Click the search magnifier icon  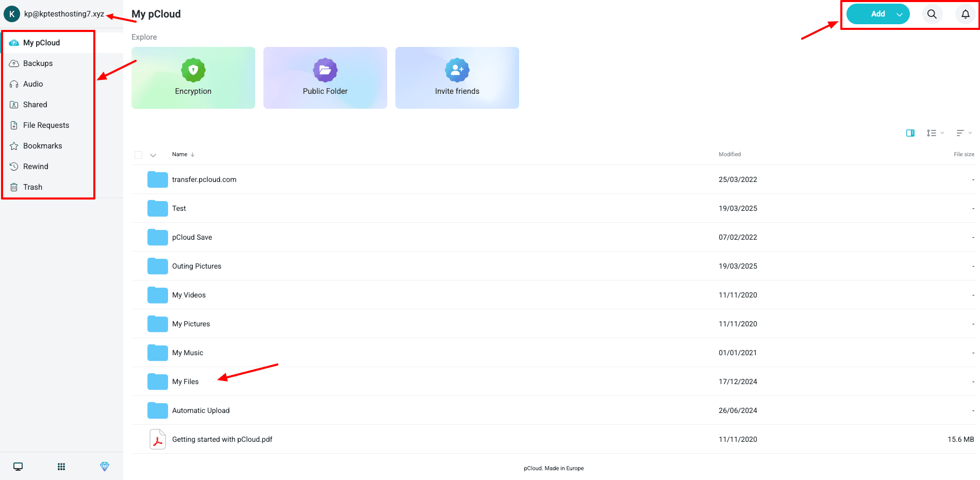(x=932, y=14)
